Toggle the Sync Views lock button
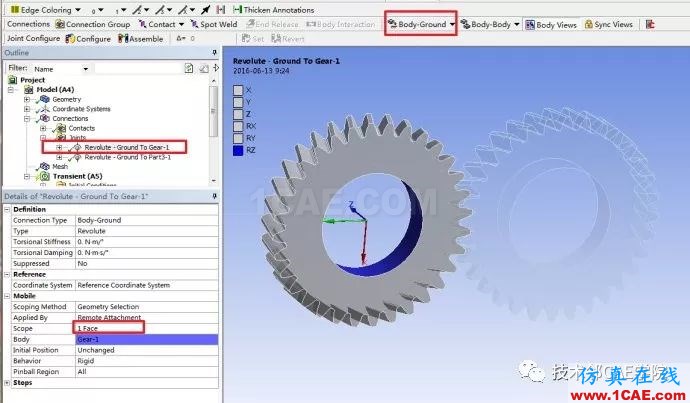The image size is (690, 403). tap(609, 24)
